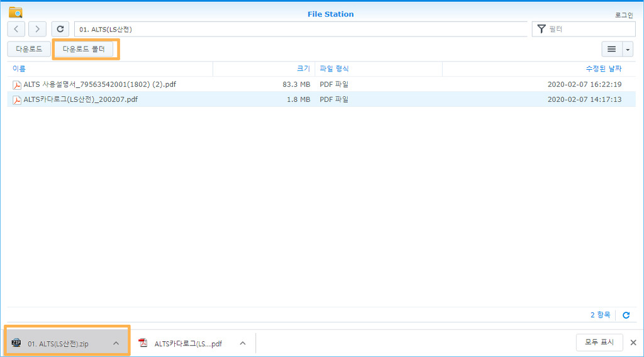Image resolution: width=644 pixels, height=357 pixels.
Task: Click the File Station folder icon
Action: point(16,13)
